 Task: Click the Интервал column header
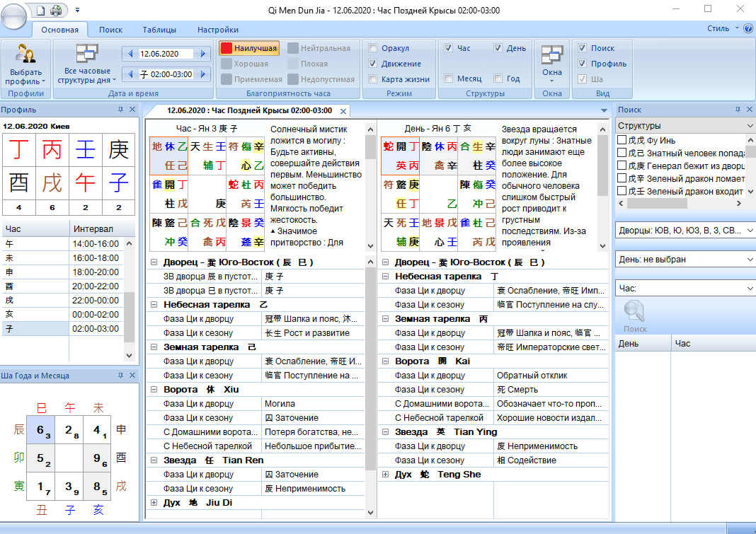coord(102,229)
